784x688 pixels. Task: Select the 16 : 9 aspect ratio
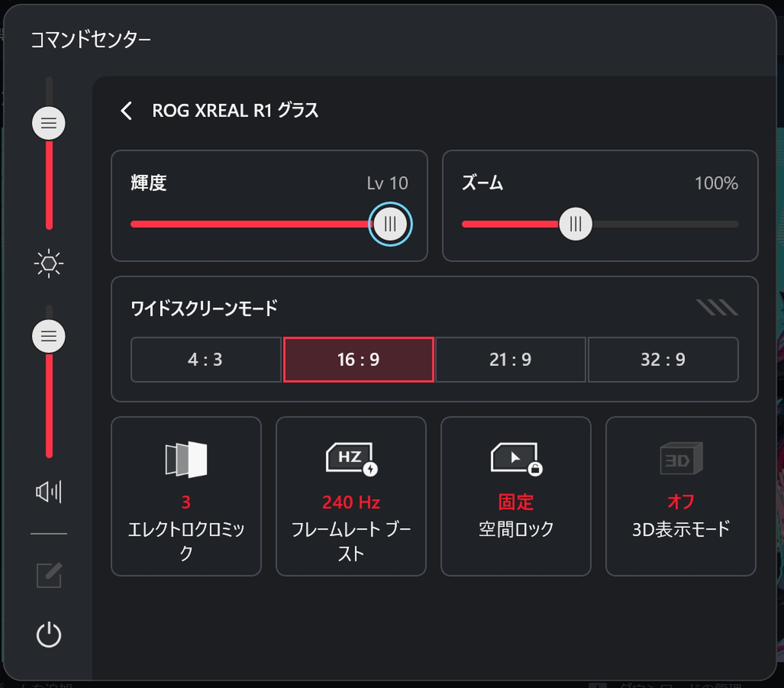(x=359, y=360)
